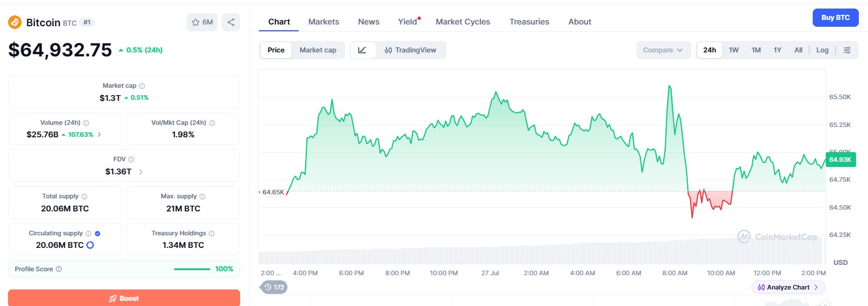The width and height of the screenshot is (868, 306).
Task: Open the Markets tab
Action: point(323,22)
